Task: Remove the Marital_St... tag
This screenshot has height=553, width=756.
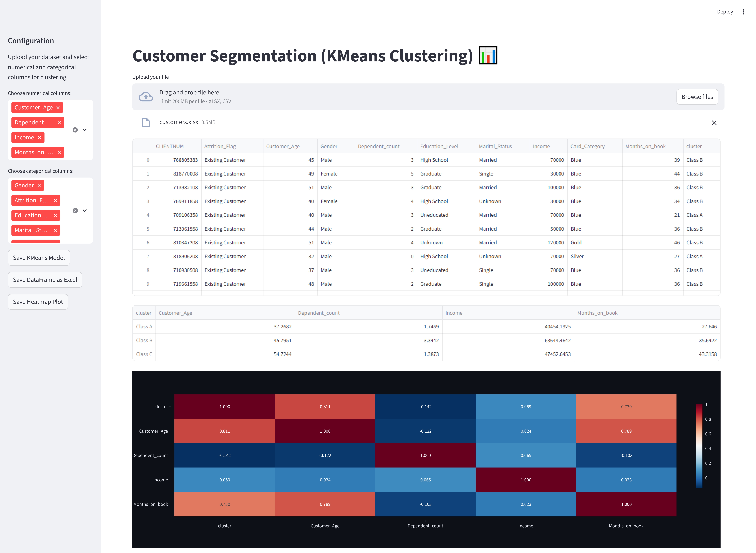Action: point(55,230)
